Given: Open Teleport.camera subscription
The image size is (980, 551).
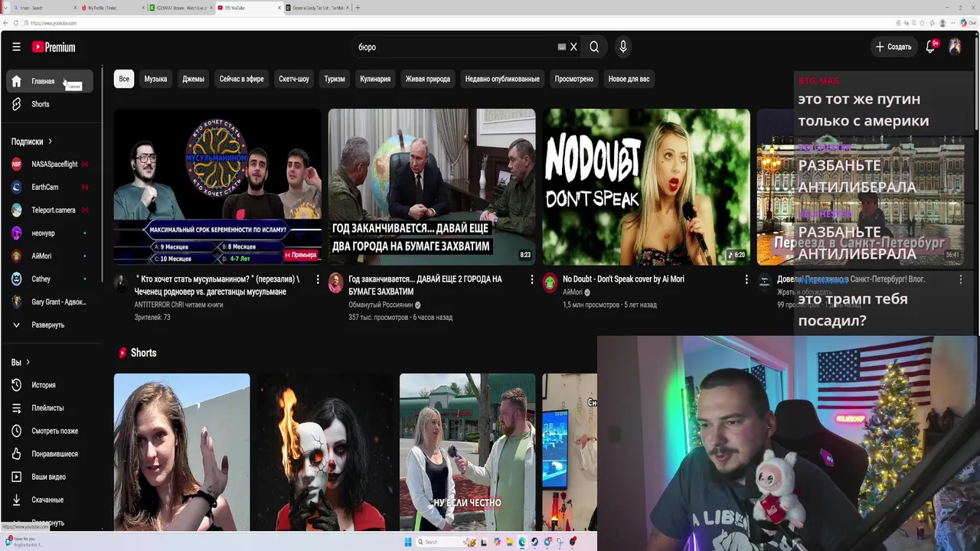Looking at the screenshot, I should click(x=50, y=210).
